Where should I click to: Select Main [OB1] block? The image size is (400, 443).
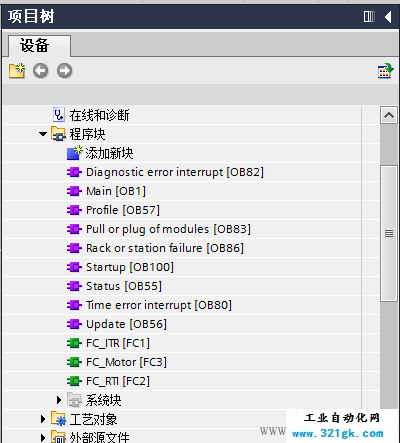[x=116, y=191]
